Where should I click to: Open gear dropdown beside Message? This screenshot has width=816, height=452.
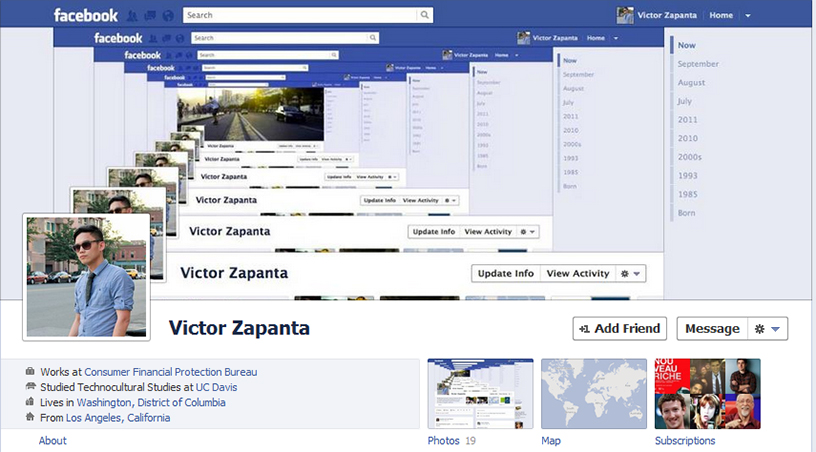click(x=768, y=329)
